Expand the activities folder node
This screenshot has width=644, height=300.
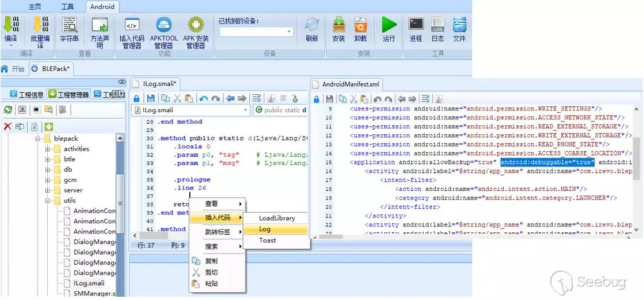(x=48, y=149)
